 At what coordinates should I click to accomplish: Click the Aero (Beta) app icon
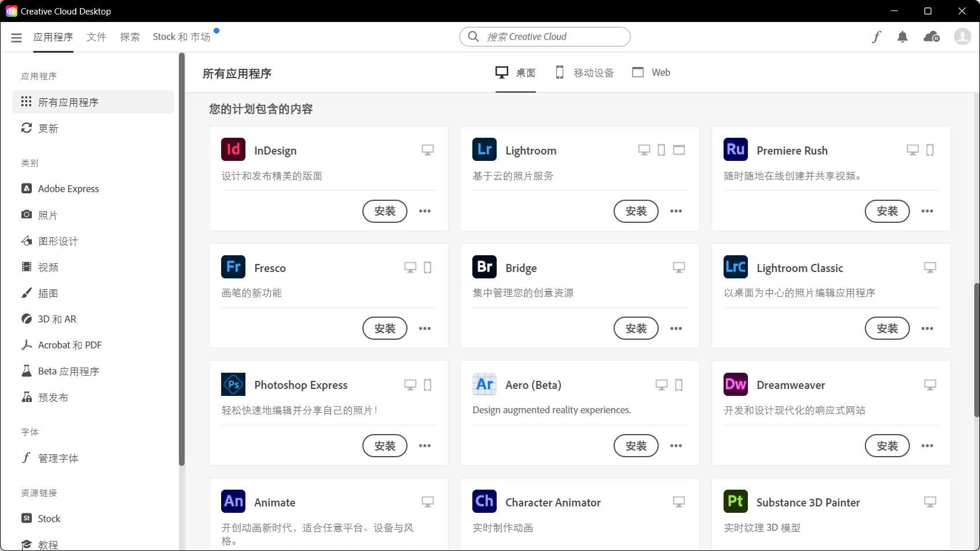(x=485, y=384)
